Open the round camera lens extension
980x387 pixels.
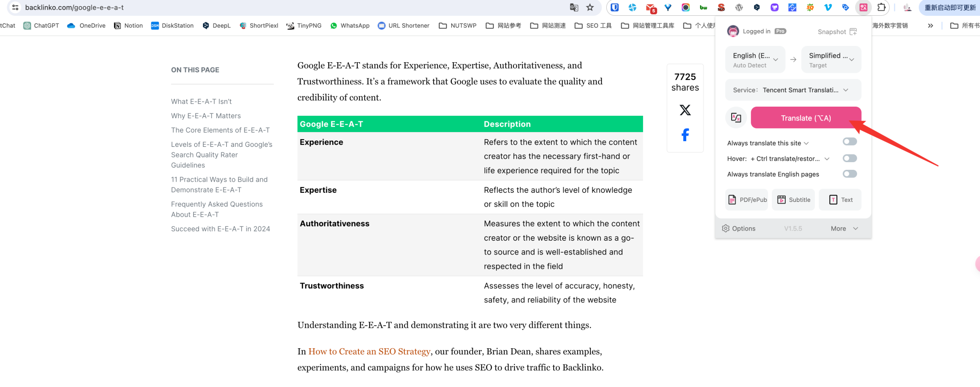(x=686, y=7)
